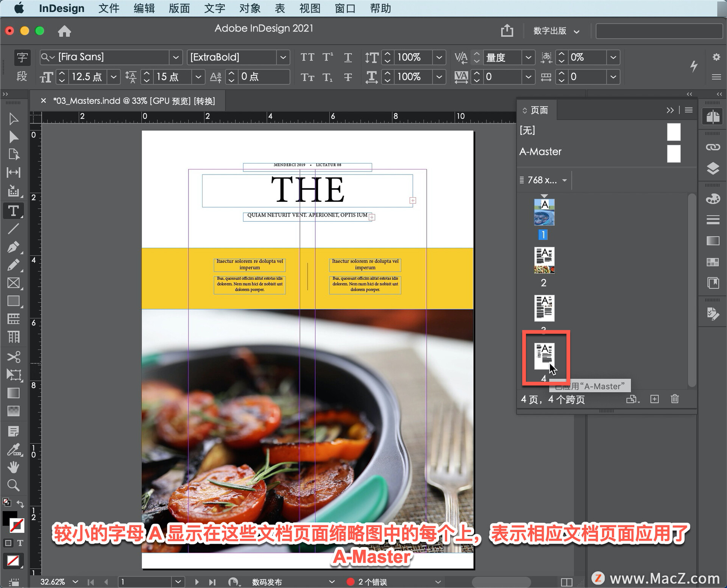Expand the ExtraBold font style dropdown
The width and height of the screenshot is (727, 588).
click(x=283, y=57)
